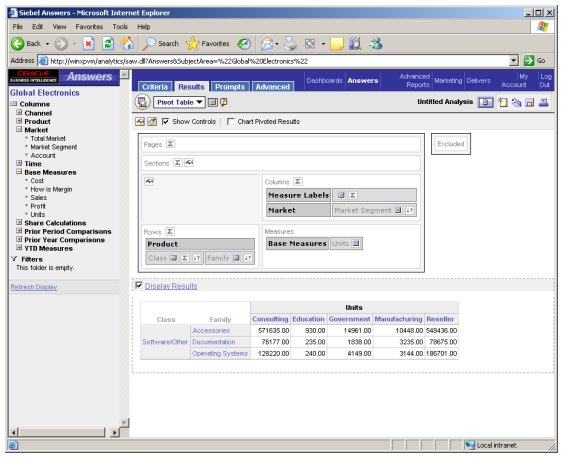The image size is (565, 457).
Task: Click the edit view icon right of Pivot Table dropdown
Action: pos(213,102)
